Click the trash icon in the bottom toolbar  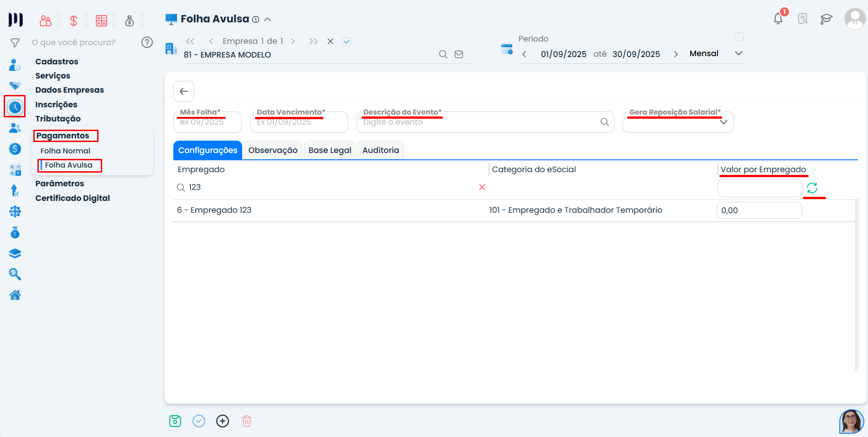(246, 421)
